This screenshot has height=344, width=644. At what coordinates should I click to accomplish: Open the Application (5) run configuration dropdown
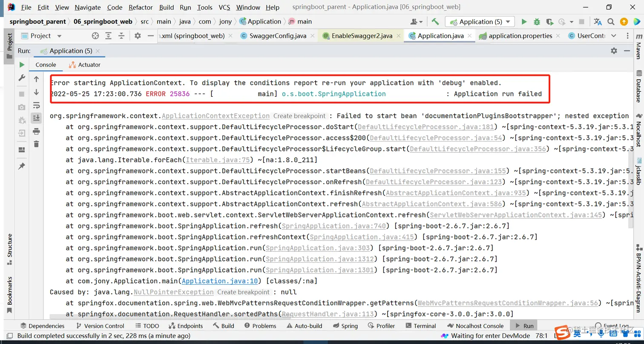480,22
